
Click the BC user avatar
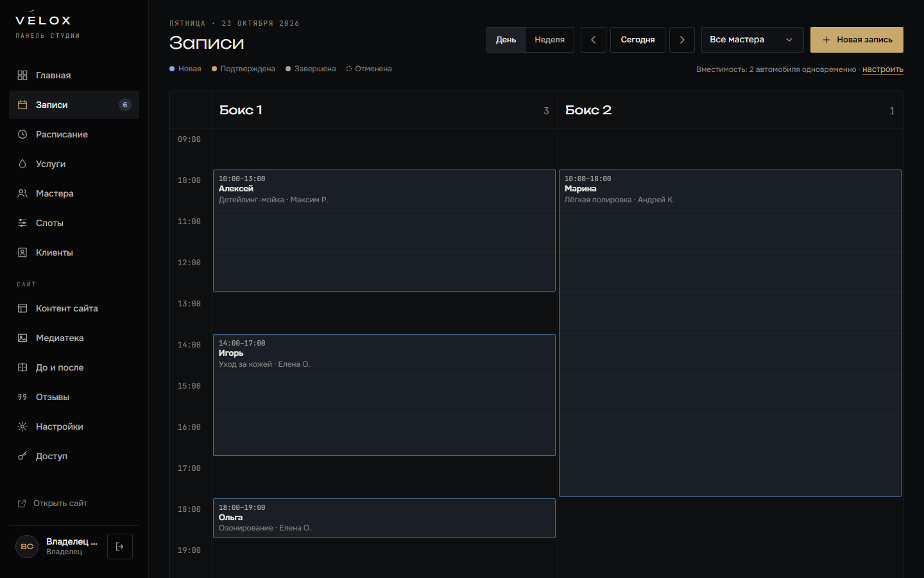coord(27,547)
